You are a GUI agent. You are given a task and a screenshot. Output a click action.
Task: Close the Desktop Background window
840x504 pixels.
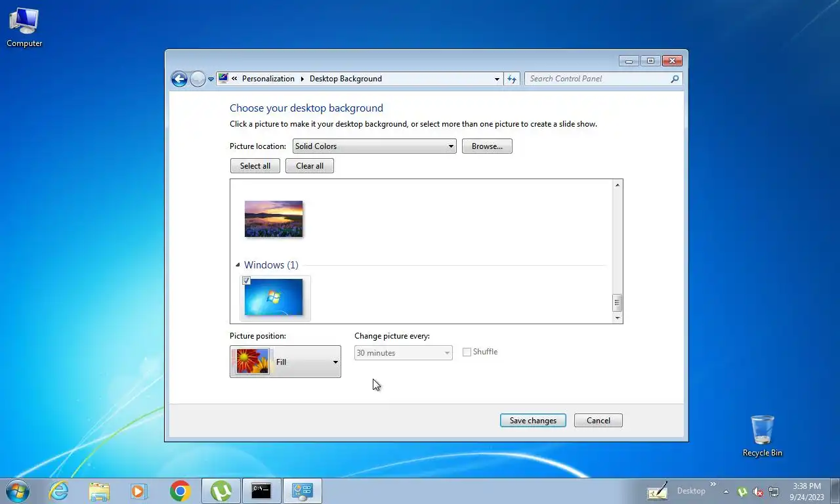click(672, 61)
